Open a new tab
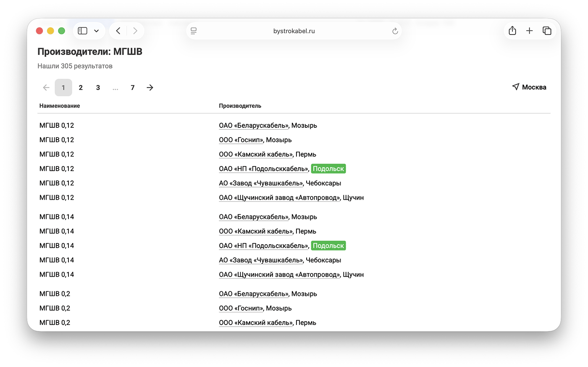This screenshot has width=588, height=367. coord(530,31)
